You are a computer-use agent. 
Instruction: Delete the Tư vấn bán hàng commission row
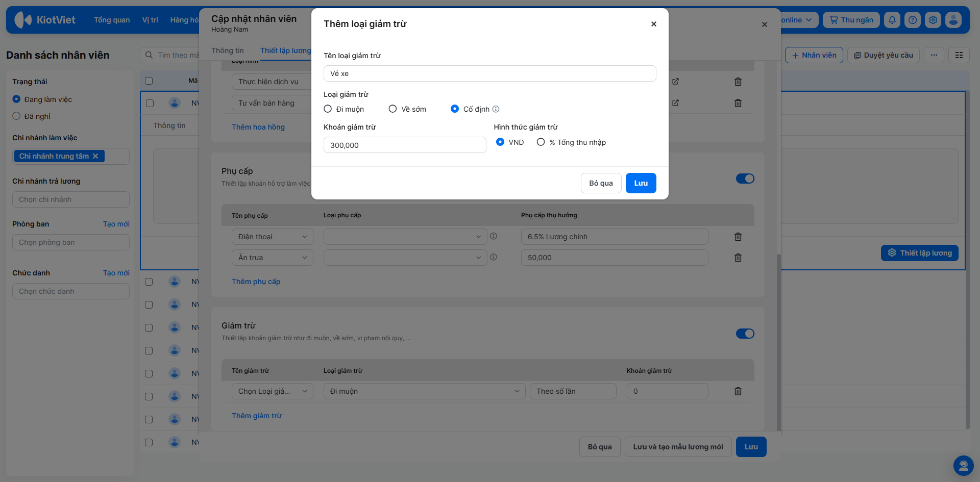coord(738,103)
